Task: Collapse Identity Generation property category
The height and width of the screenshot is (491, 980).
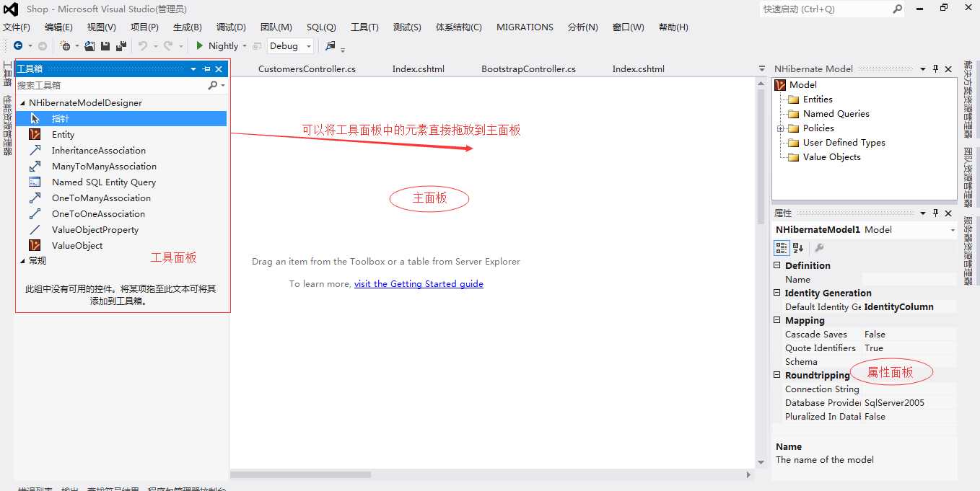Action: pos(777,293)
